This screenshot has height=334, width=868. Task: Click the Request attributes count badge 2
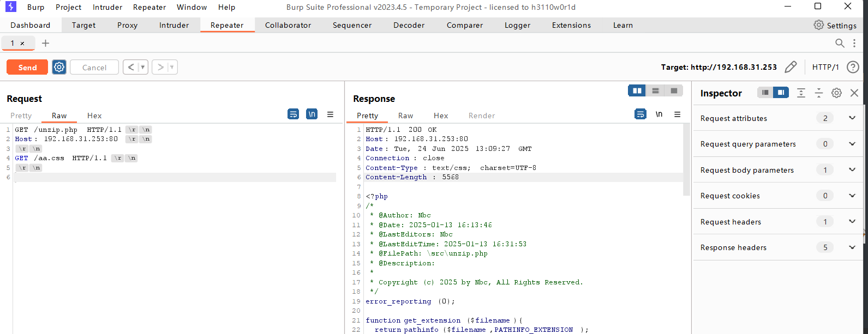(x=825, y=118)
